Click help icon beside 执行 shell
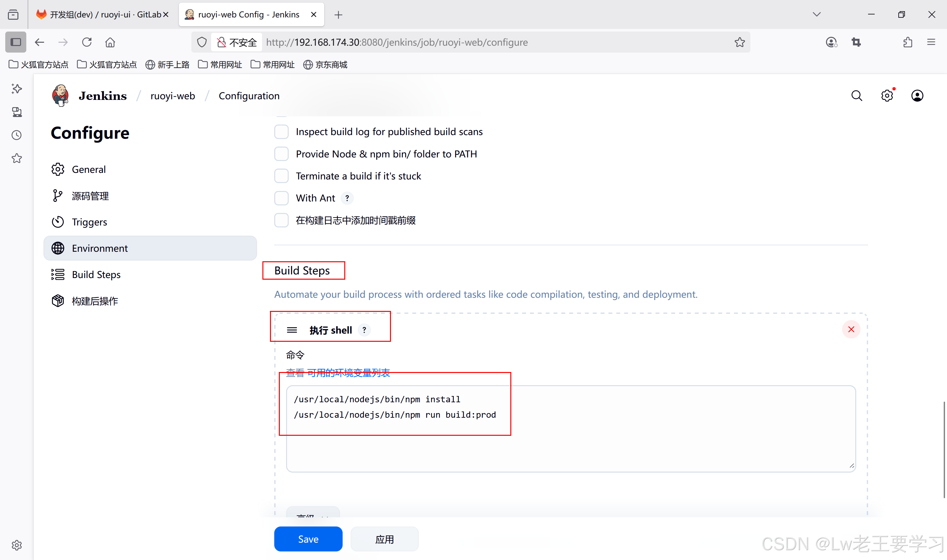The width and height of the screenshot is (947, 560). click(x=364, y=330)
